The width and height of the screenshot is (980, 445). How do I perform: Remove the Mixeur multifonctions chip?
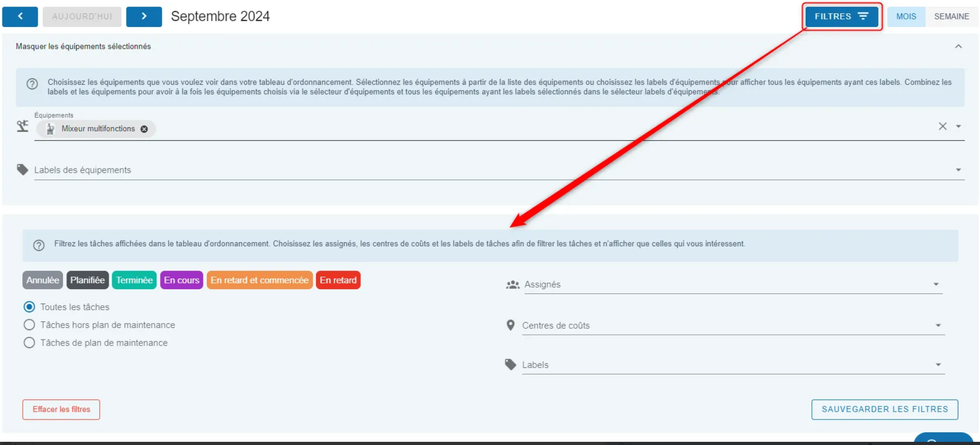coord(144,129)
